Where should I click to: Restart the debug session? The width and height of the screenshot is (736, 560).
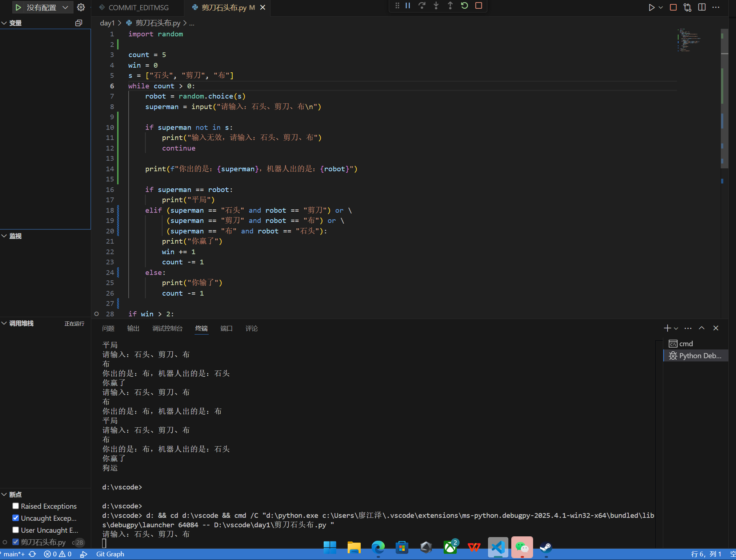(x=464, y=6)
